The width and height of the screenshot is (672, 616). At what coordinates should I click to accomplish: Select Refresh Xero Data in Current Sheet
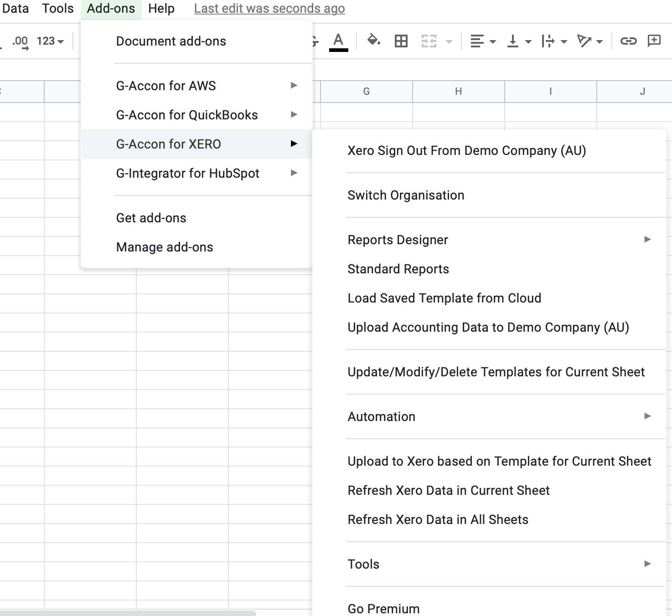point(489,490)
